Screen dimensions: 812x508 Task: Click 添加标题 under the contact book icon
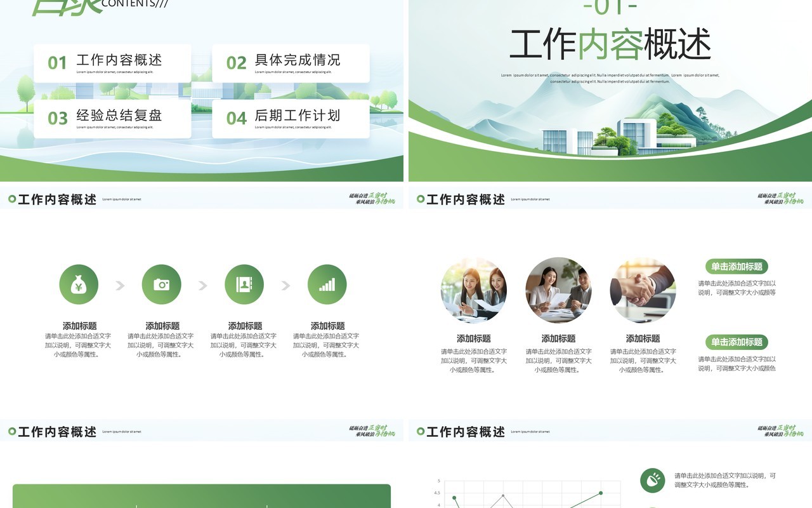point(245,326)
